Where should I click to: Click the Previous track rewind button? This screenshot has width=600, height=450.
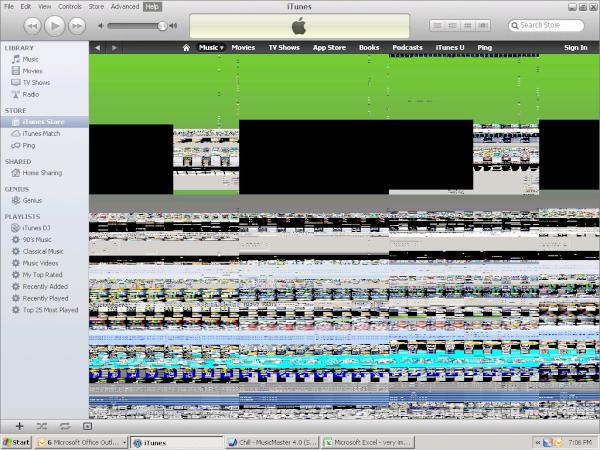pos(33,26)
